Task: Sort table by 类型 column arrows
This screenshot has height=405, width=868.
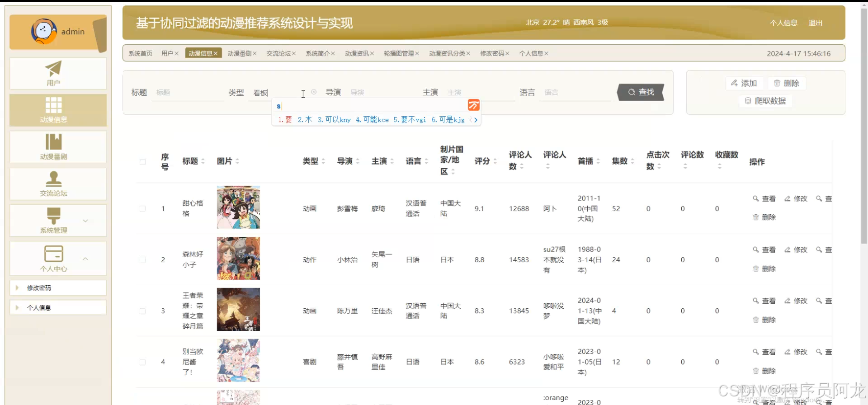Action: pos(323,161)
